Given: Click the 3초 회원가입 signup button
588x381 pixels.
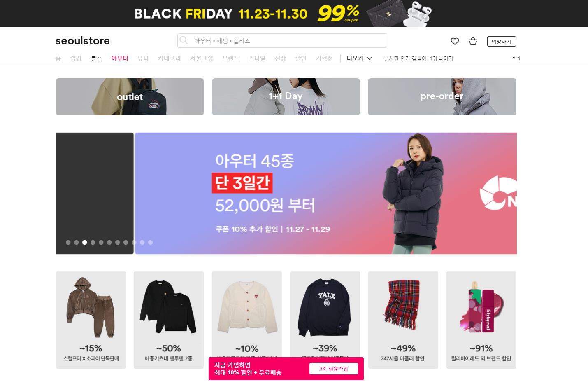Looking at the screenshot, I should click(333, 369).
